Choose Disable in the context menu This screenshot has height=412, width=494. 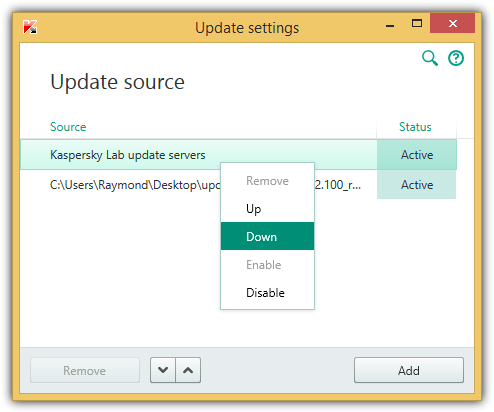pyautogui.click(x=267, y=292)
